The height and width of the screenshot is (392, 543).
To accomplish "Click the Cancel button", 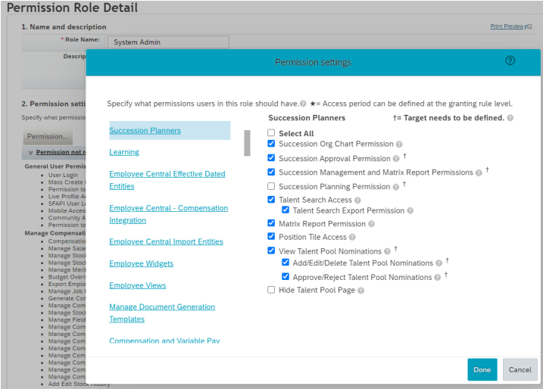I will (x=520, y=370).
